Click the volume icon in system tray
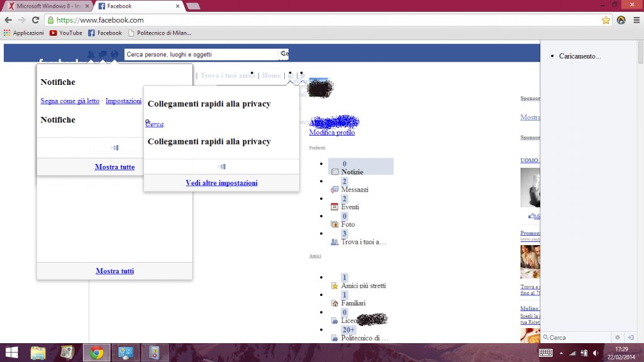Viewport: 644px width, 362px height. click(x=596, y=353)
